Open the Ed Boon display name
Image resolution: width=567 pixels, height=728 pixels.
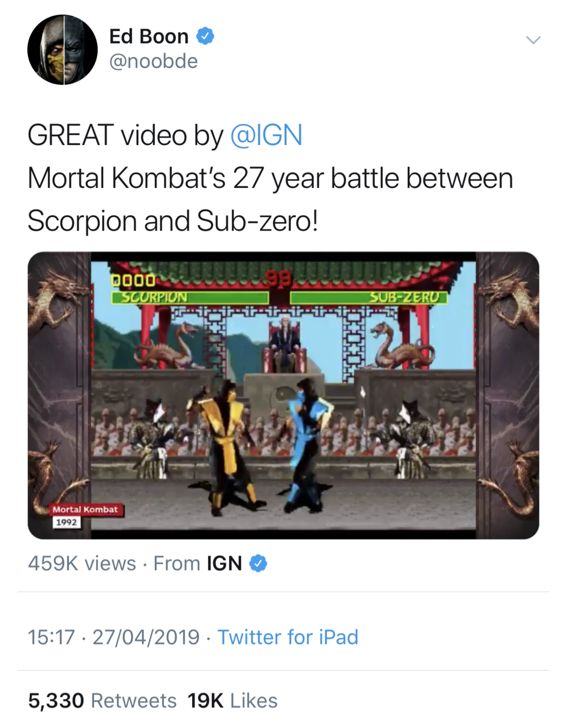[x=149, y=36]
